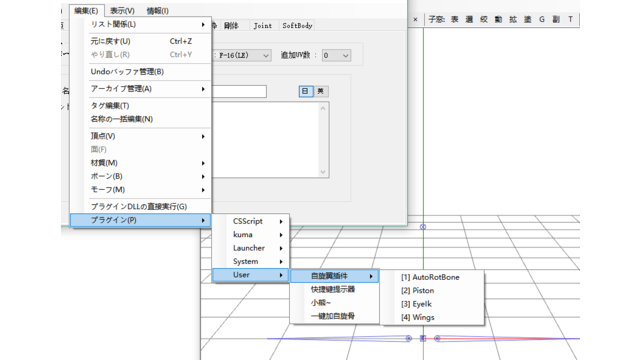Screen dimensions: 640x360
Task: Click the × button on view toolbar
Action: click(x=415, y=19)
